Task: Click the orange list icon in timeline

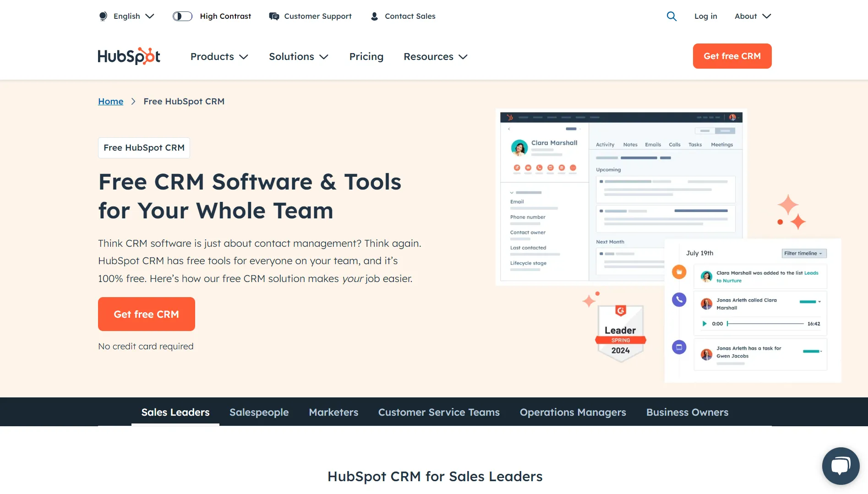Action: [x=679, y=272]
